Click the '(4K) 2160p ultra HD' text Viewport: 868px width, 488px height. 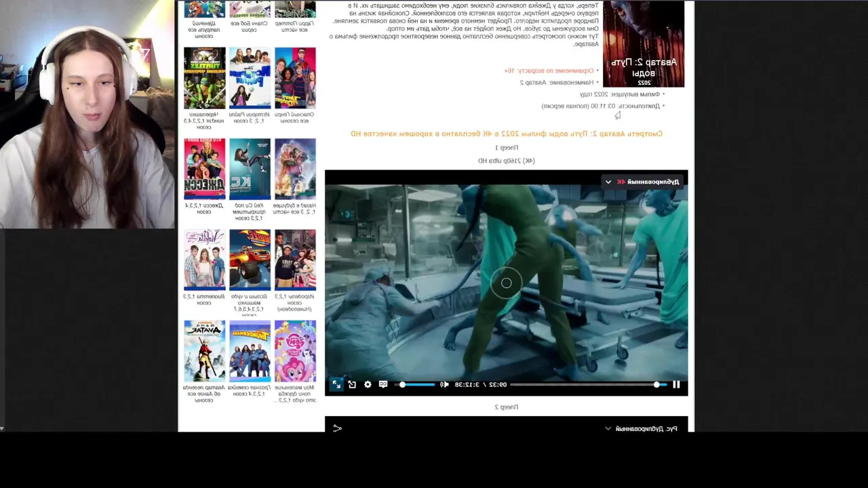point(507,161)
